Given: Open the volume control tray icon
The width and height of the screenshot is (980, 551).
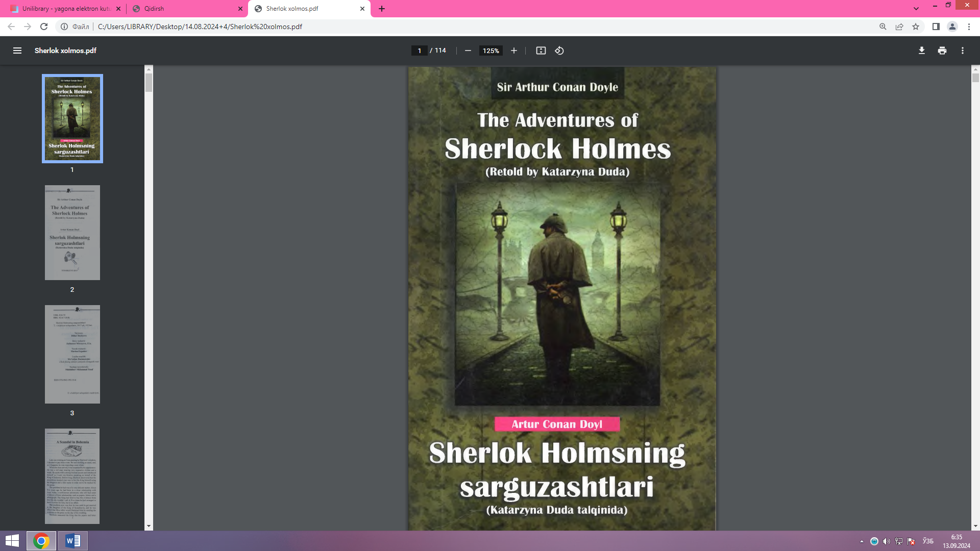Looking at the screenshot, I should click(887, 541).
